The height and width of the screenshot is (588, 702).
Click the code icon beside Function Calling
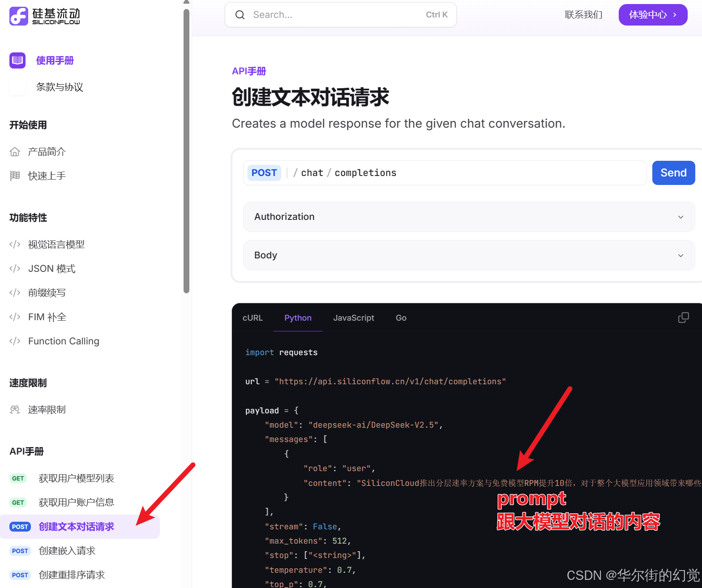[x=15, y=341]
